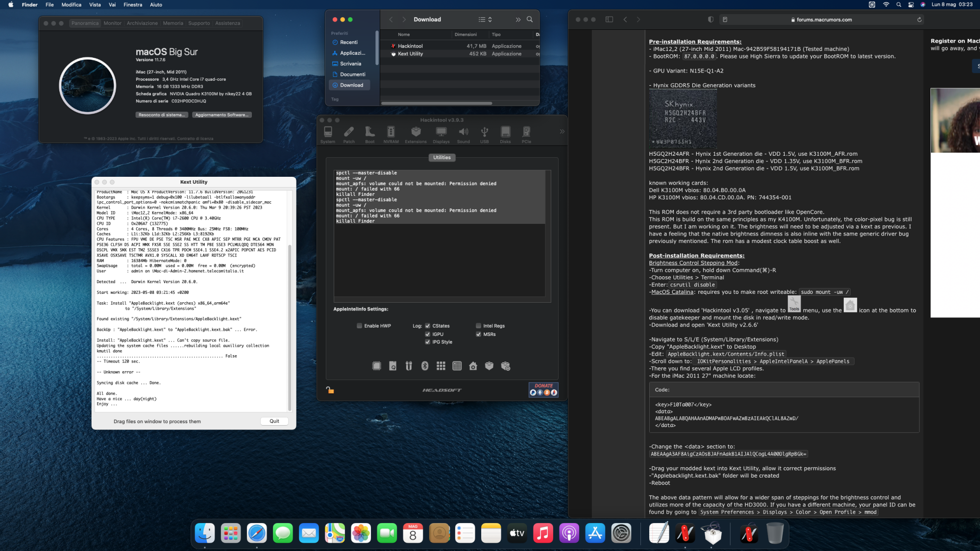The image size is (980, 551).
Task: Click the orange unlock padlock icon
Action: (330, 390)
